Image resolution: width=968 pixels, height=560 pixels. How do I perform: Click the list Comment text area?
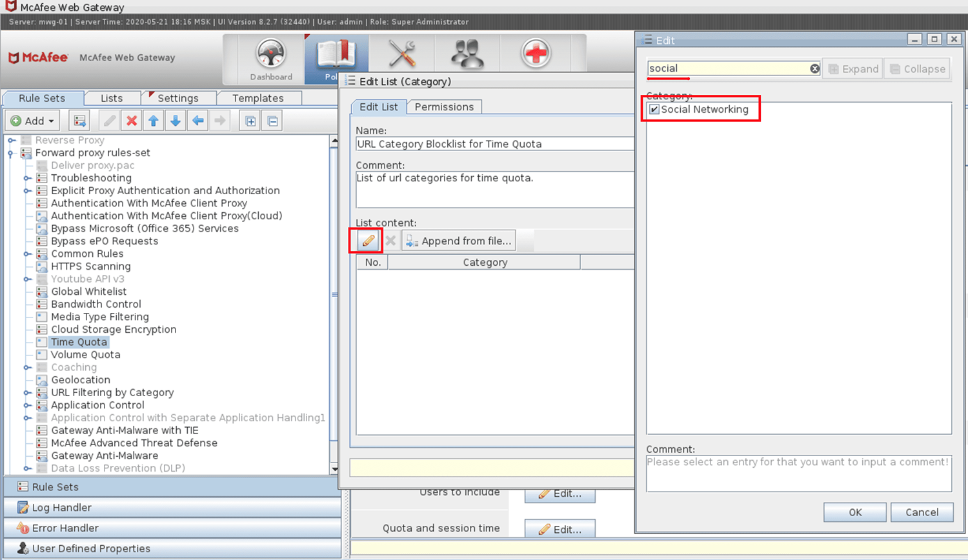pyautogui.click(x=495, y=190)
